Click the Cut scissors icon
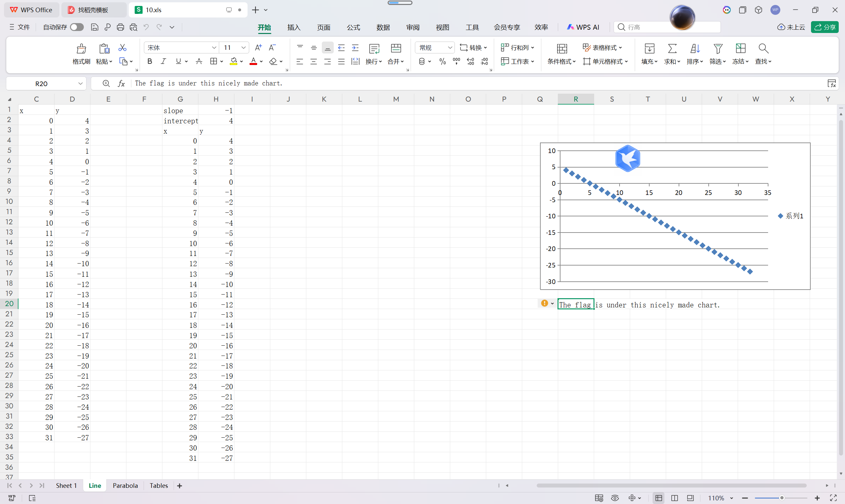This screenshot has height=504, width=845. (122, 47)
